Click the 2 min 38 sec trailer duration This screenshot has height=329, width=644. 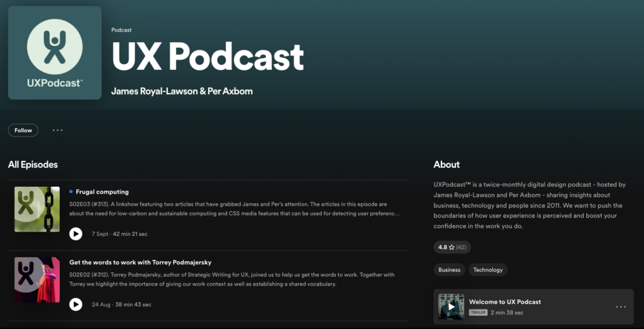pos(507,313)
